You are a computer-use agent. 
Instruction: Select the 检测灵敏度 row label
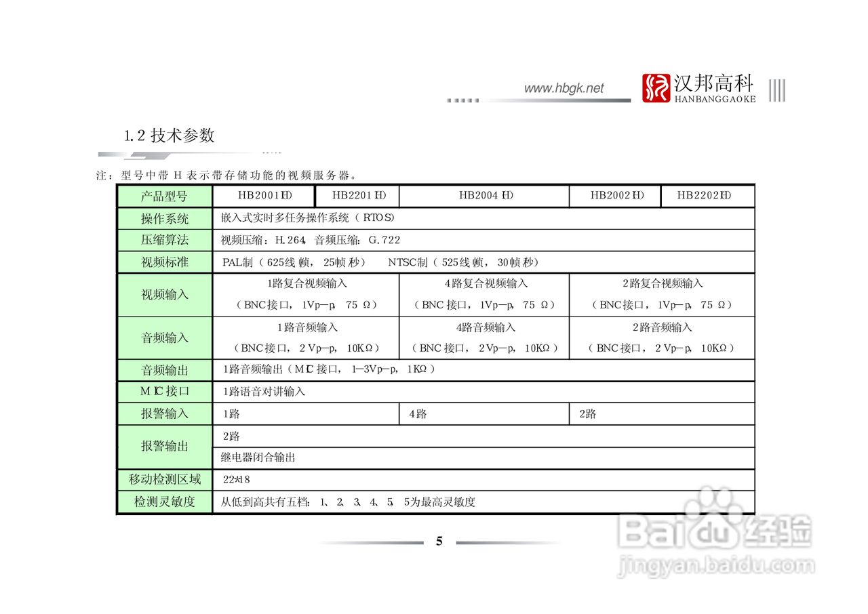tap(164, 502)
